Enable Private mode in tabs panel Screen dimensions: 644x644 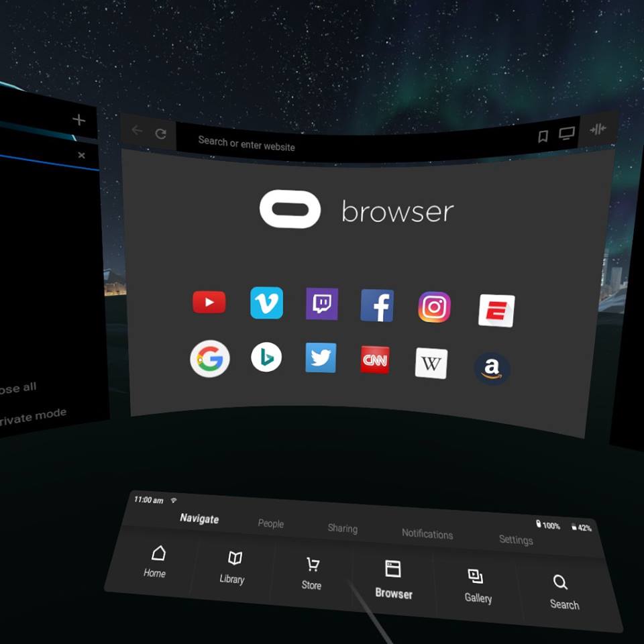pyautogui.click(x=32, y=416)
